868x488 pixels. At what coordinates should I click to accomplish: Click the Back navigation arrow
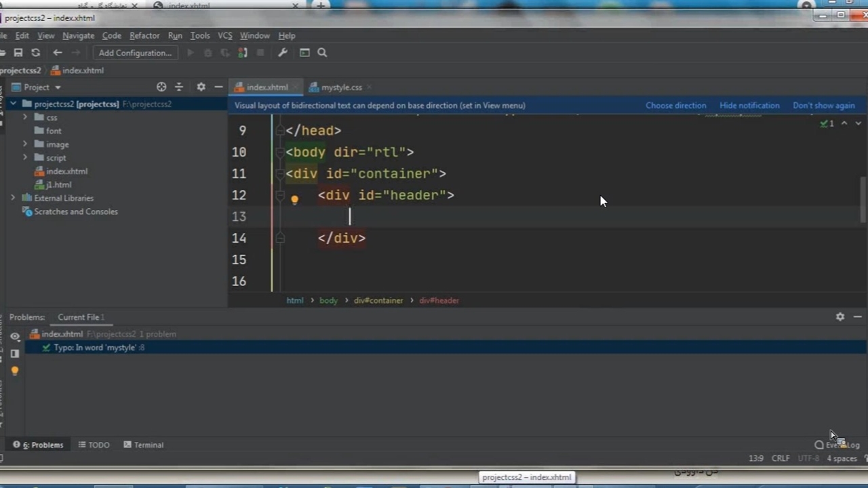click(58, 53)
